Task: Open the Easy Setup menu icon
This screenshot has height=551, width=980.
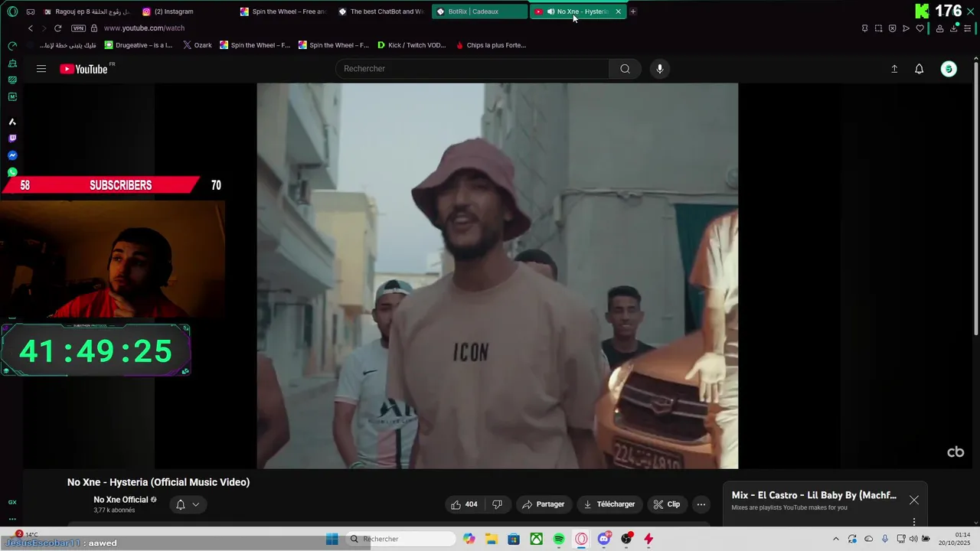Action: 968,28
